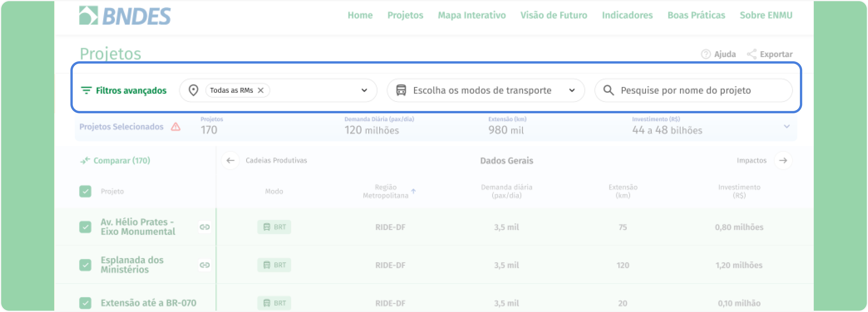The width and height of the screenshot is (868, 312).
Task: Toggle the select-all Projeto checkbox
Action: point(85,191)
